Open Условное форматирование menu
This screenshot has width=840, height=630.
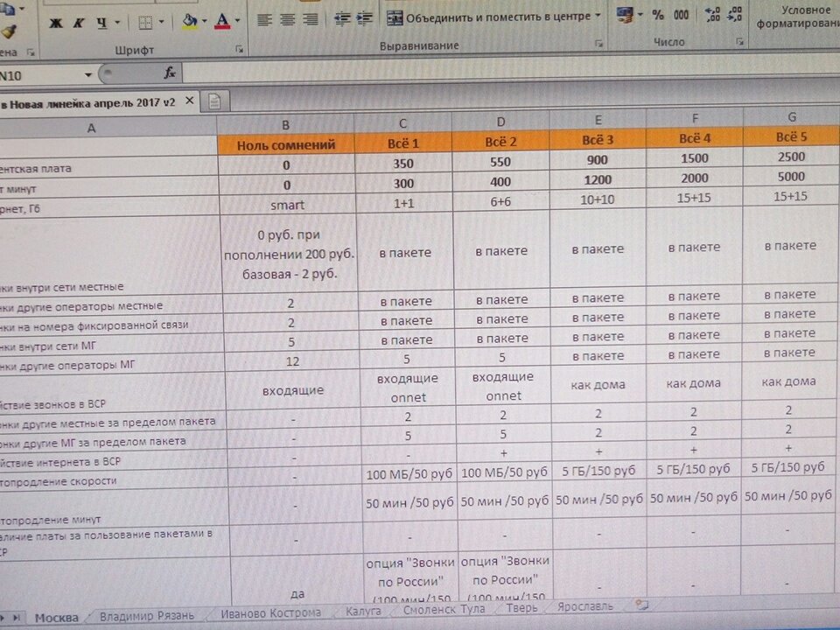(796, 16)
